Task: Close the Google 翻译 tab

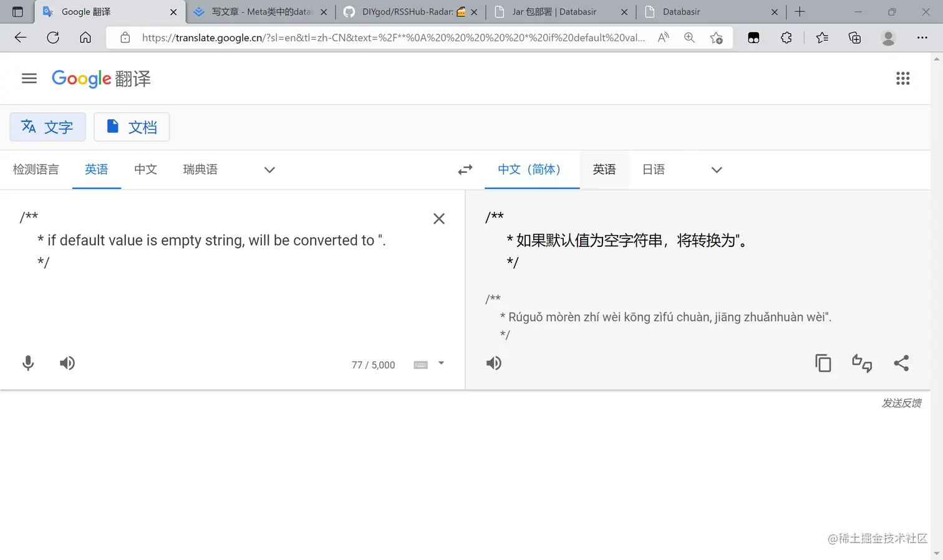Action: point(173,12)
